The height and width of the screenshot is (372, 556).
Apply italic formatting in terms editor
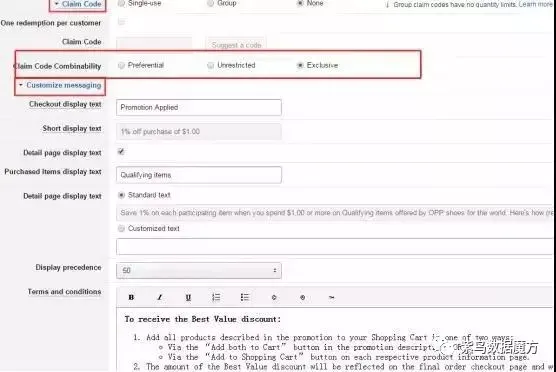(160, 297)
